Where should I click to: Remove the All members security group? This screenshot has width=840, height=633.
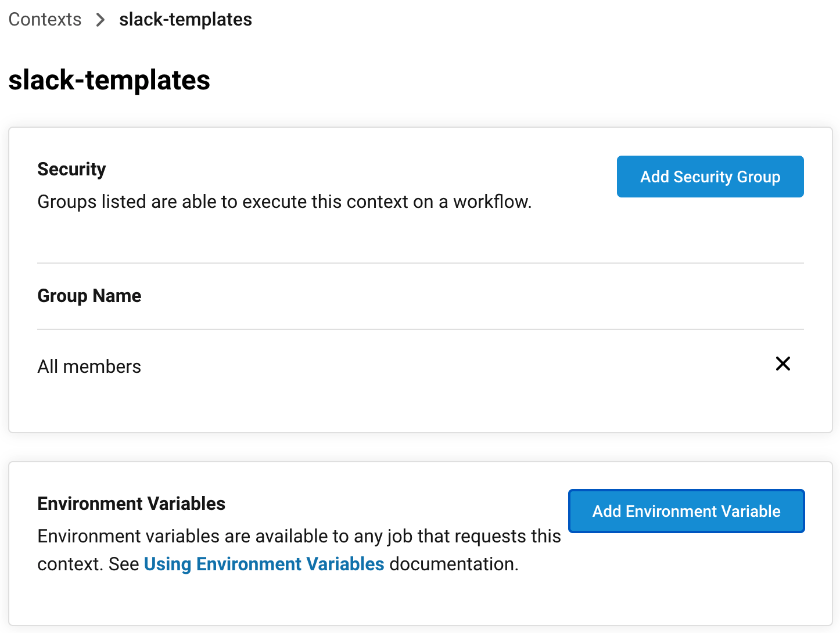tap(782, 364)
